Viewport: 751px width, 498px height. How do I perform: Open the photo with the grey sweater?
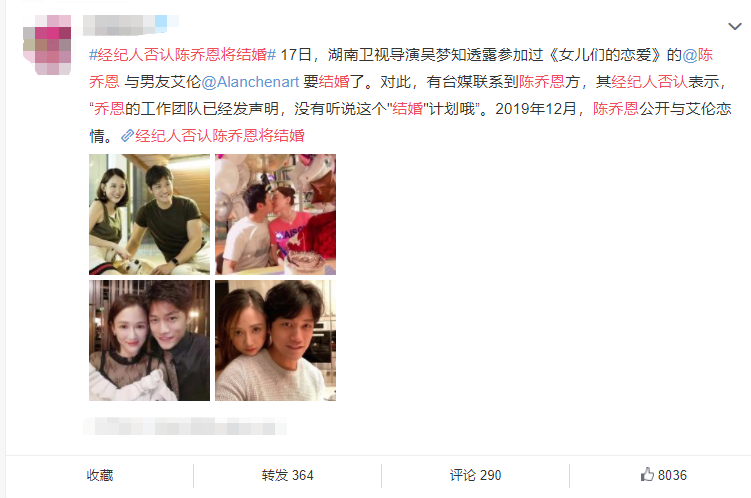[x=275, y=340]
